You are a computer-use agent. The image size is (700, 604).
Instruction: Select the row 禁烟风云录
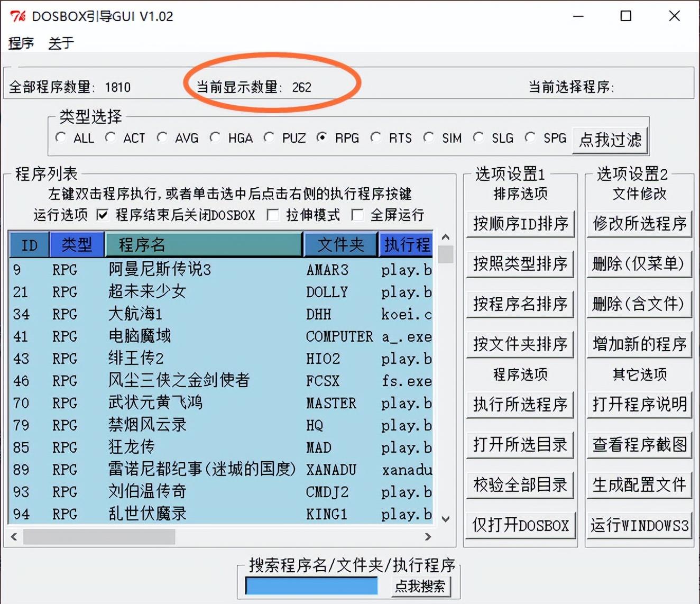pyautogui.click(x=221, y=425)
